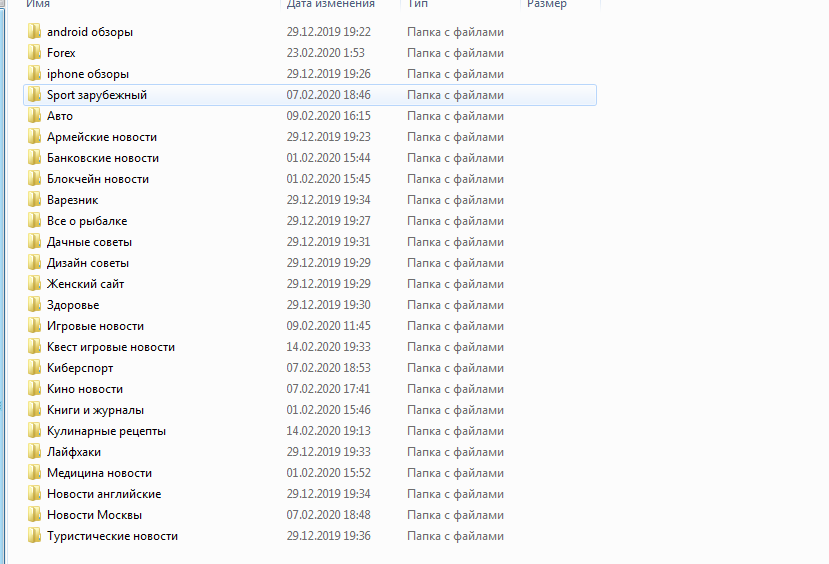Screen dimensions: 829x564
Task: Select the Женский сайт folder name
Action: pyautogui.click(x=86, y=284)
